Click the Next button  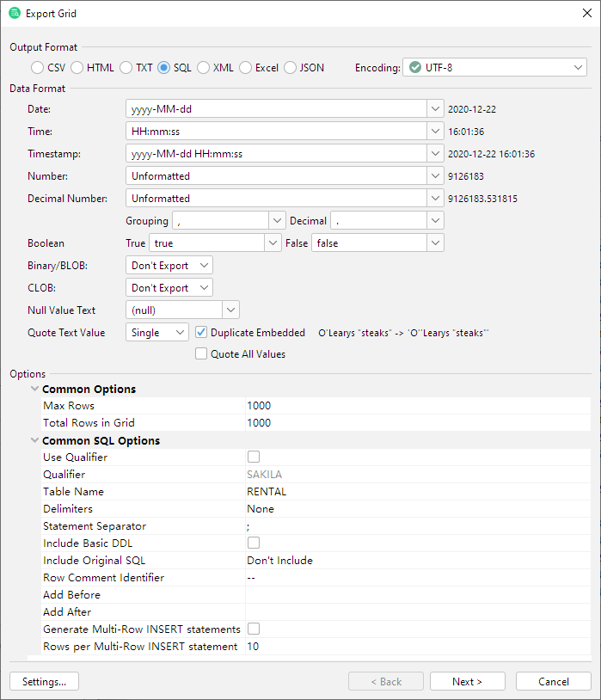click(x=467, y=681)
